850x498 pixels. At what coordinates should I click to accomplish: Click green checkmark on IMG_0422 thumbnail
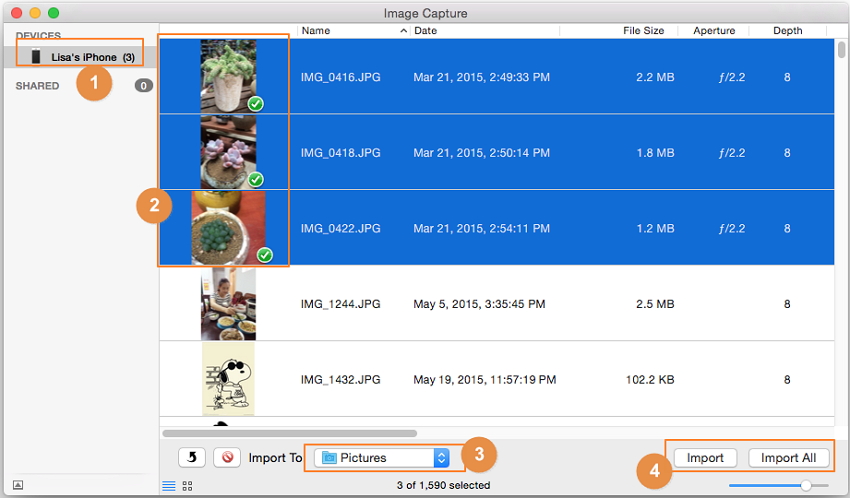[x=264, y=255]
